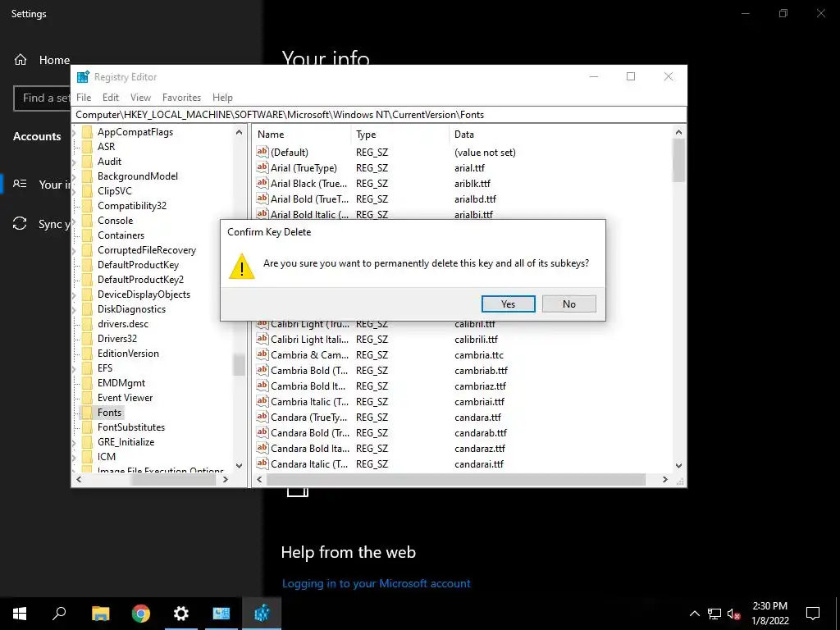840x630 pixels.
Task: Select the Containers key
Action: point(121,235)
